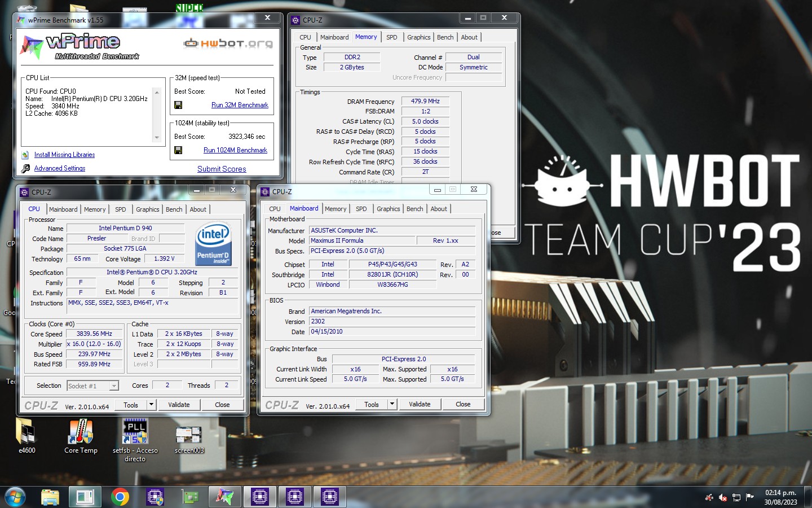Click the CPU-Z Memory window title icon
Viewport: 812px width, 508px height.
[x=295, y=20]
